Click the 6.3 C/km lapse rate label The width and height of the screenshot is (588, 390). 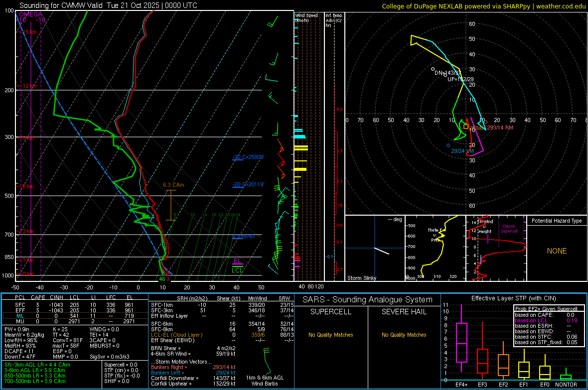173,185
